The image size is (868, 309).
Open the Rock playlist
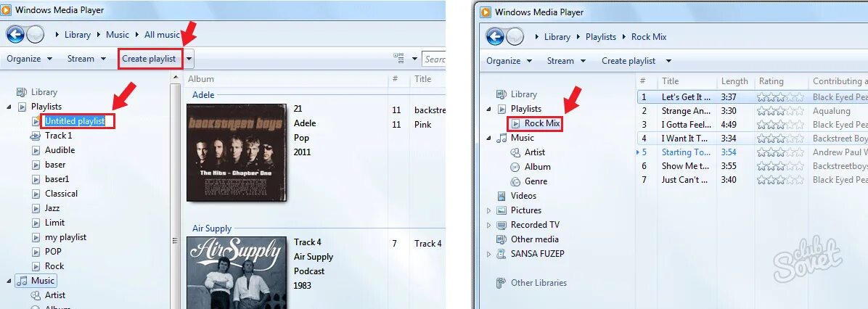coord(54,266)
